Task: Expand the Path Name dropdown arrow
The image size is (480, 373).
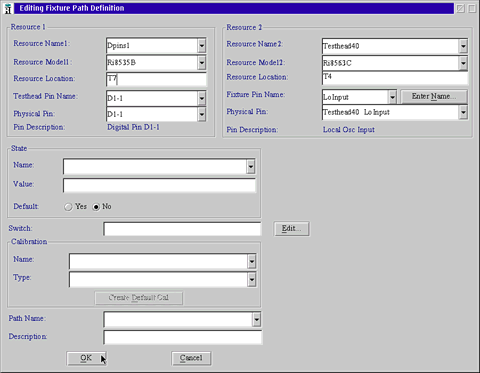Action: click(x=256, y=319)
